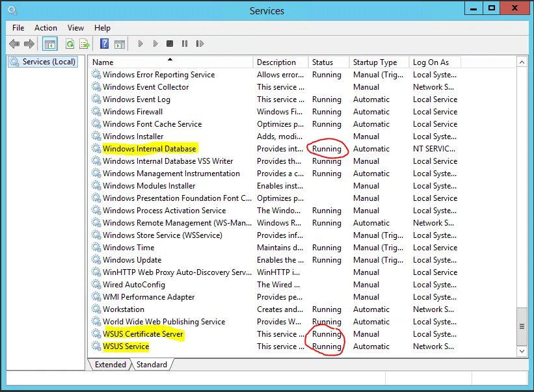
Task: Click 'The Wired ...' description cell
Action: point(278,285)
